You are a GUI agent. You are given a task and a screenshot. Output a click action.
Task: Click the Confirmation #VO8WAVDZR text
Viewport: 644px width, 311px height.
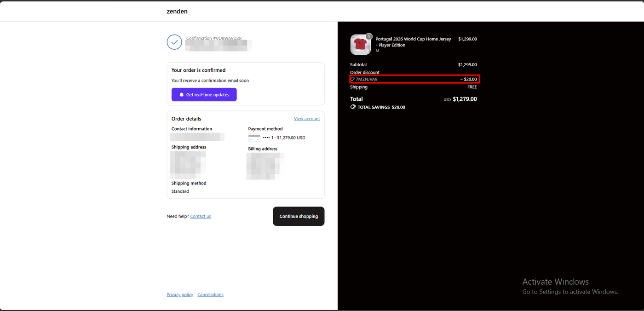point(214,38)
